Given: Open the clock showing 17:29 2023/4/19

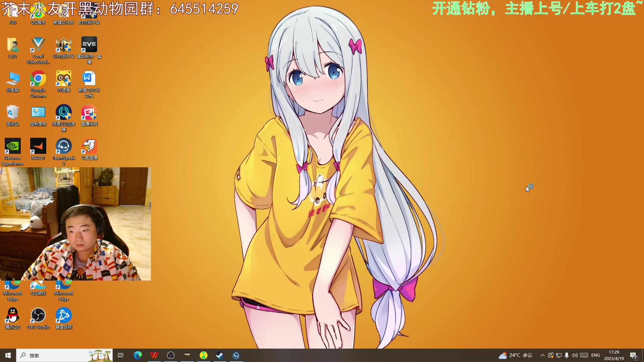Looking at the screenshot, I should [614, 355].
